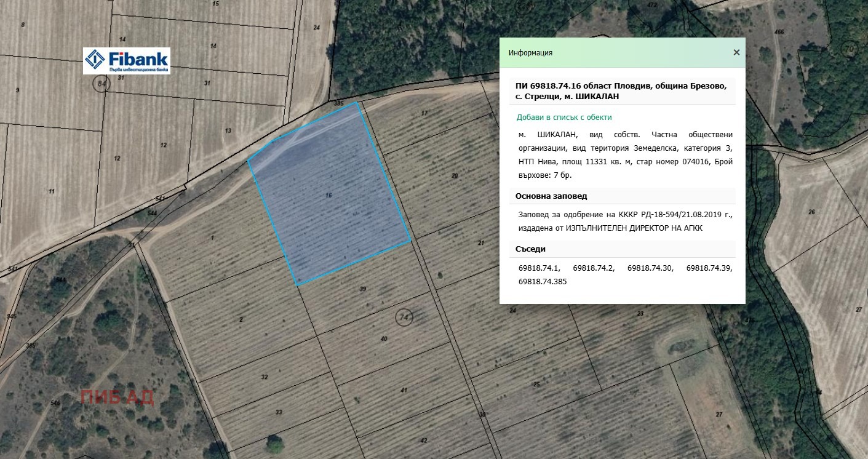The image size is (868, 459).
Task: Select parcel 20 right of highlighted plot
Action: (x=455, y=175)
